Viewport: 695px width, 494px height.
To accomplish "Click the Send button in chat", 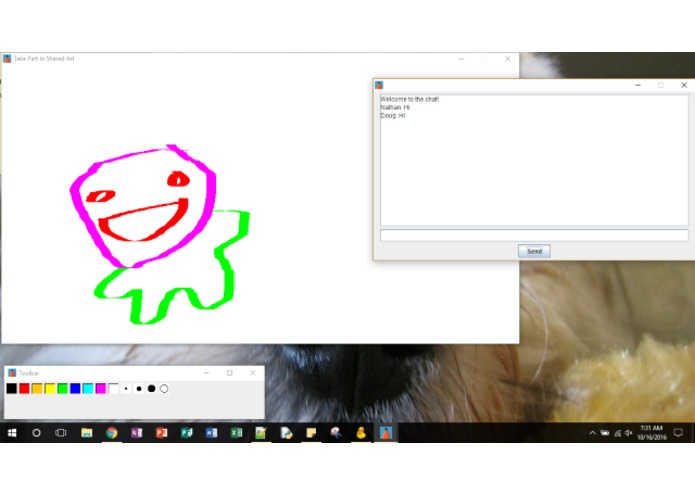I will 534,251.
